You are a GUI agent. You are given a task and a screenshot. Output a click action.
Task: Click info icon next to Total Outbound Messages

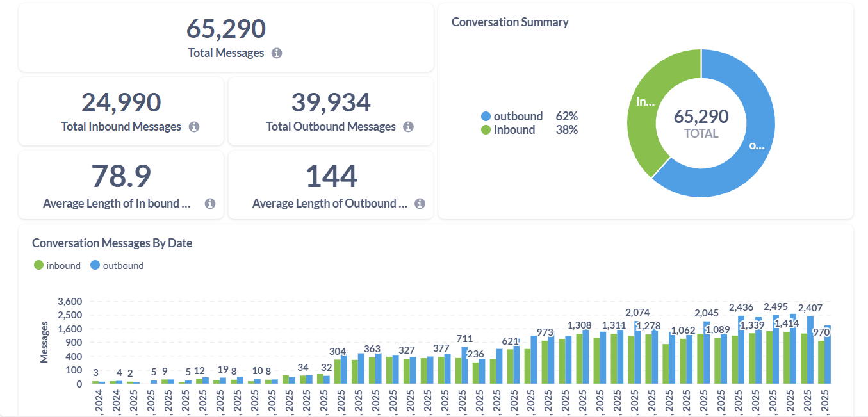(408, 127)
